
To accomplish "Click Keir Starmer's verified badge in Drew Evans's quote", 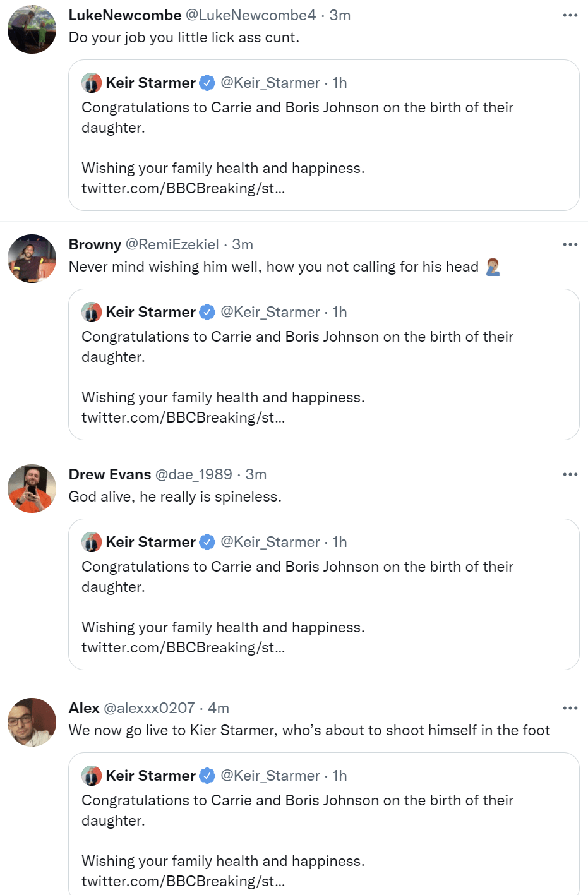I will pos(207,542).
